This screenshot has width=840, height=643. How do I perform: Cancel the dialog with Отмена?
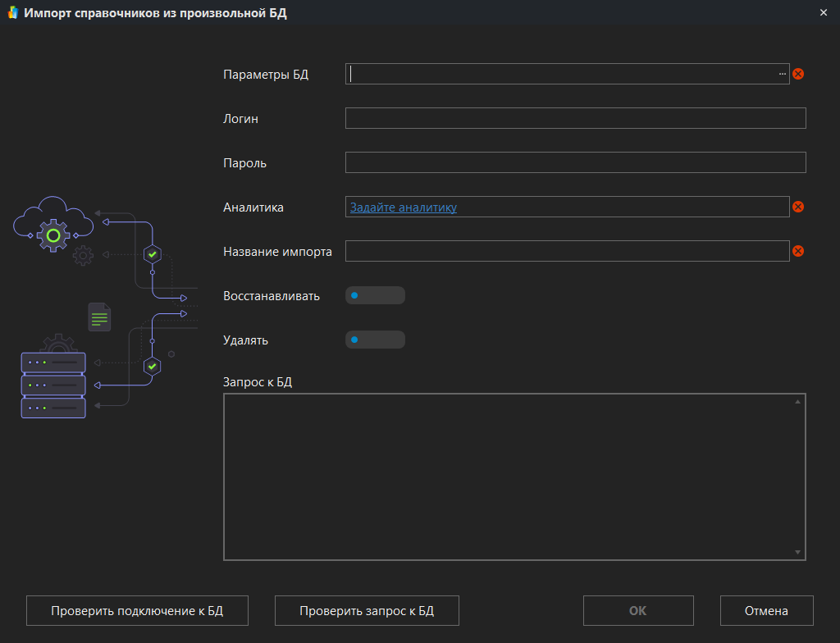[766, 610]
